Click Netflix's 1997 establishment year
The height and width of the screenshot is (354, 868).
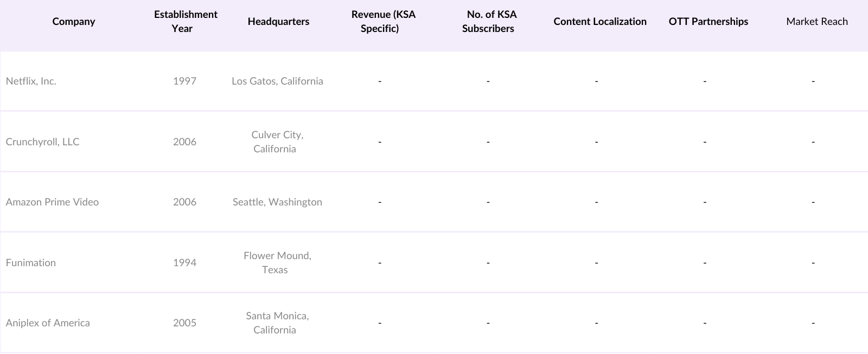click(184, 81)
